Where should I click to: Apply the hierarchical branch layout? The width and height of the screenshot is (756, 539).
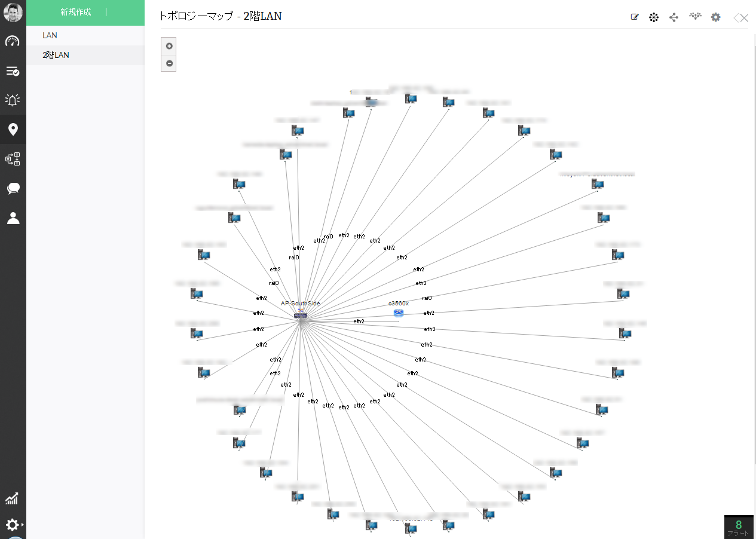(x=695, y=17)
